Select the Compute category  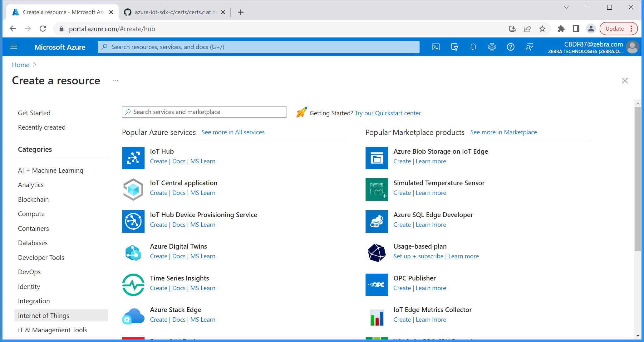point(31,214)
